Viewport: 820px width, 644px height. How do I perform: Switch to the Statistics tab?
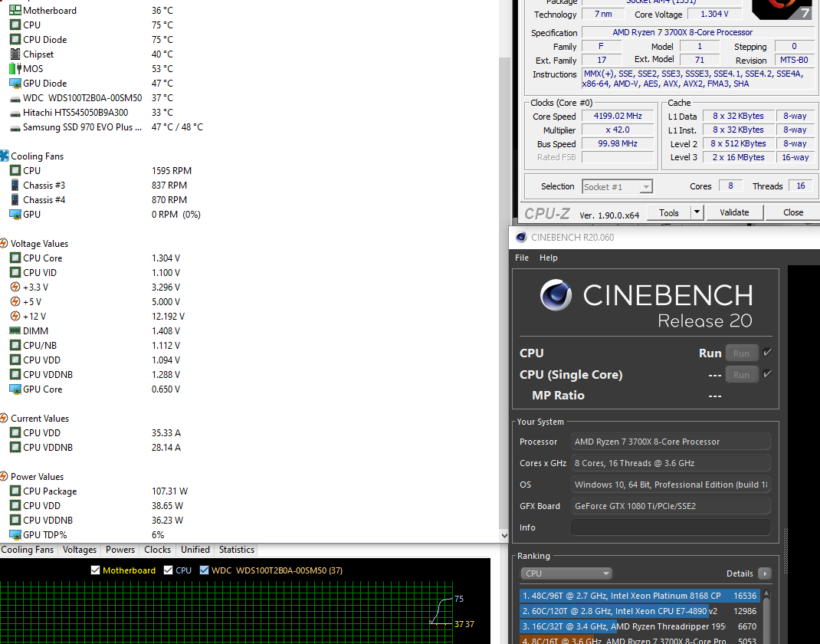point(236,550)
